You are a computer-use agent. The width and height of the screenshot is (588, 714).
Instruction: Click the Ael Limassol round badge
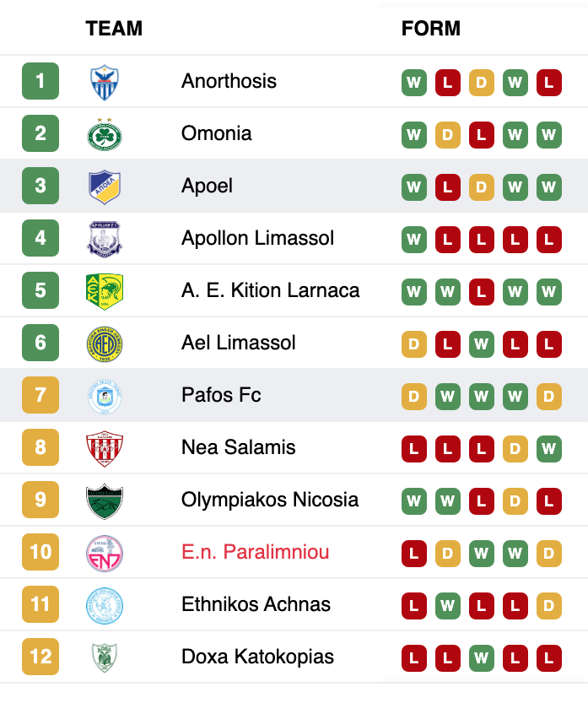pos(105,343)
